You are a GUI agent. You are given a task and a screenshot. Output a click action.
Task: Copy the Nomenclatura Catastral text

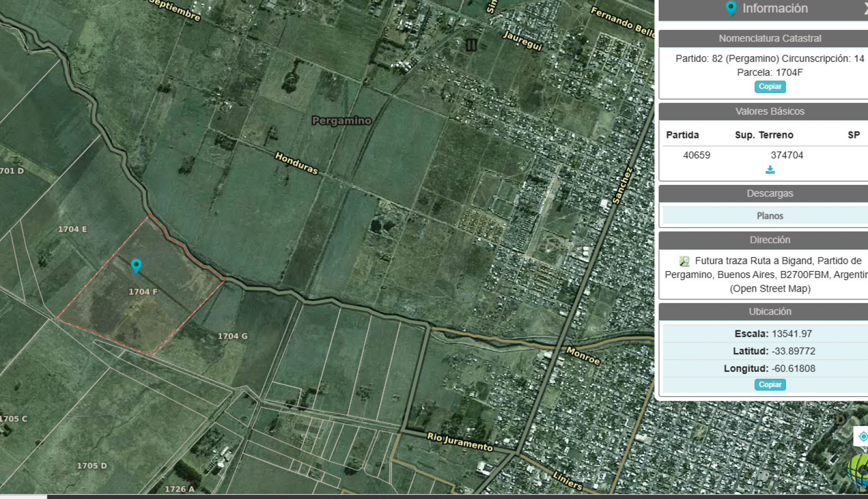click(770, 87)
